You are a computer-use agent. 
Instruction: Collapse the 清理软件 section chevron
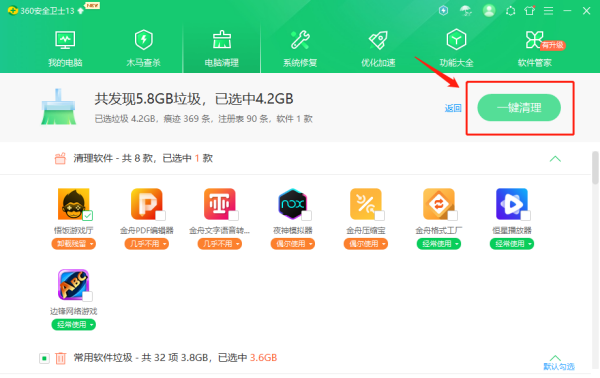tap(555, 158)
